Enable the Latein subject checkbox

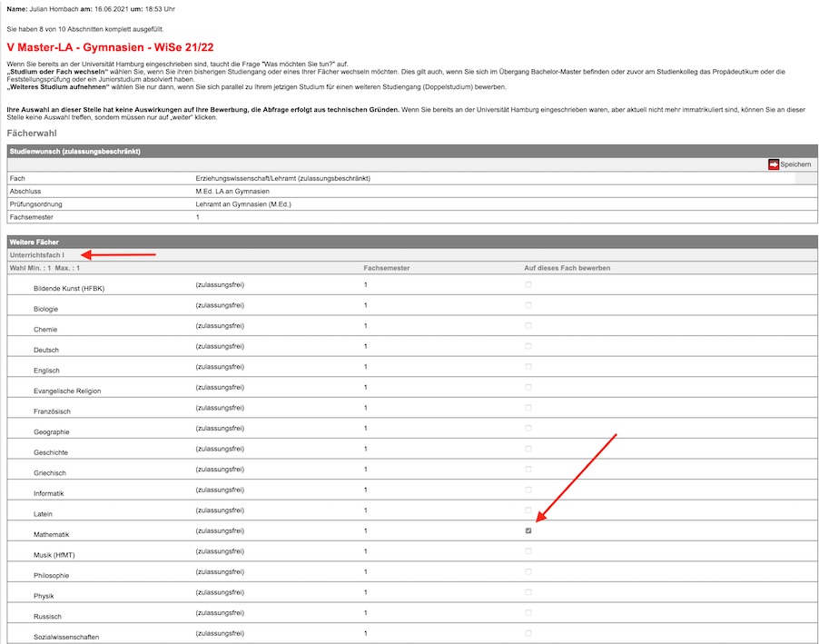(528, 510)
